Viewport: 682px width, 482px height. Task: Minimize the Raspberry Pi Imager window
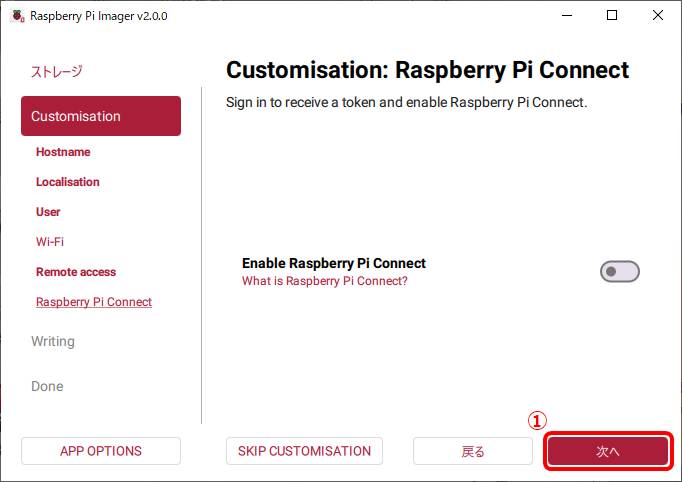567,16
